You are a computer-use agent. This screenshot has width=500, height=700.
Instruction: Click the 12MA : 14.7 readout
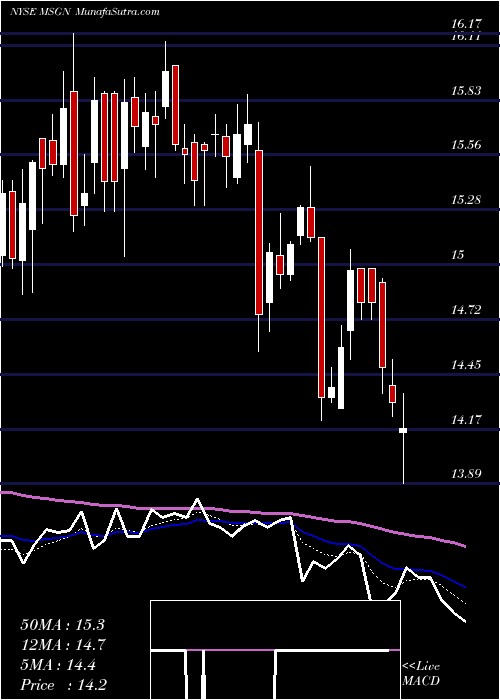click(62, 645)
